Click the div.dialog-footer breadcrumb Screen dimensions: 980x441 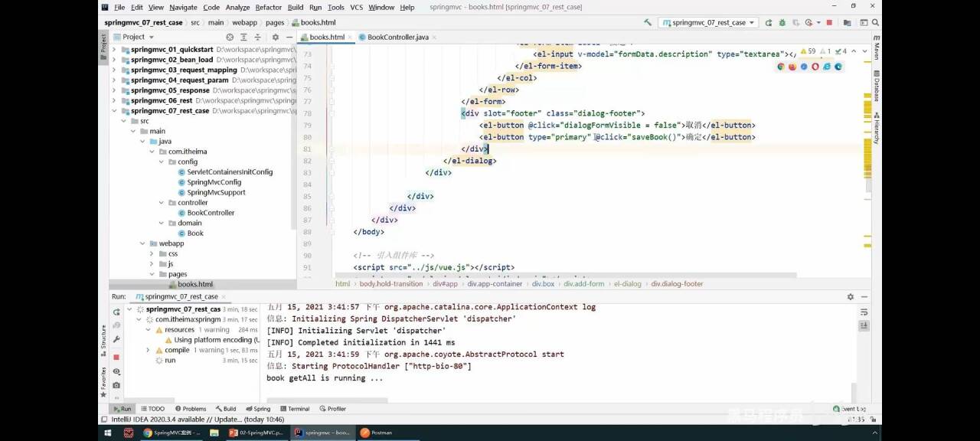tap(677, 283)
